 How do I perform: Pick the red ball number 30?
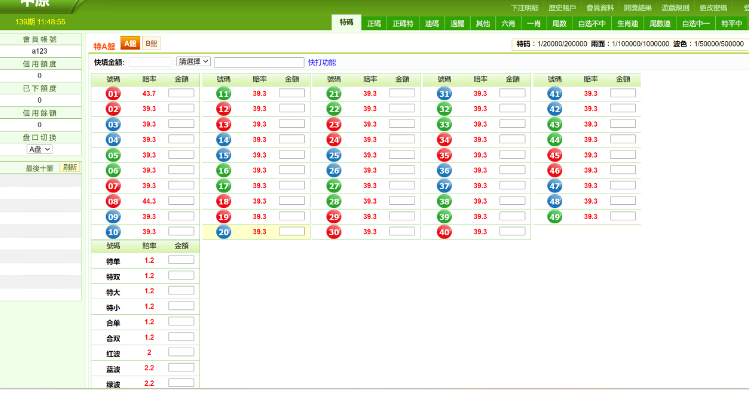(x=334, y=232)
